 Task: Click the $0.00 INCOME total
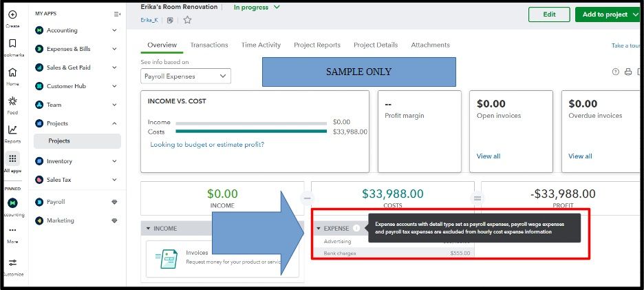tap(222, 194)
